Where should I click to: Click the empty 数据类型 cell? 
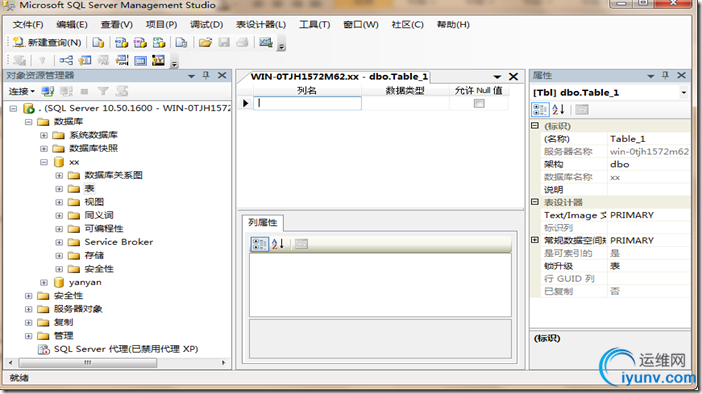405,103
